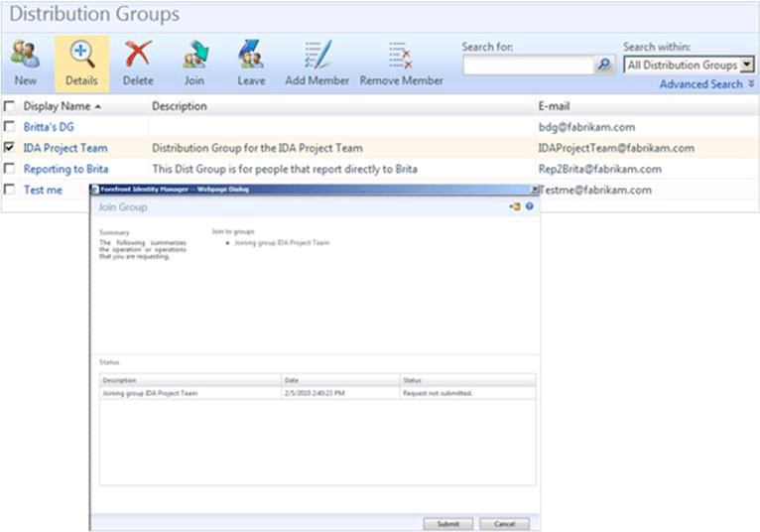Check the Britta's DG checkbox
The height and width of the screenshot is (532, 760).
click(9, 127)
